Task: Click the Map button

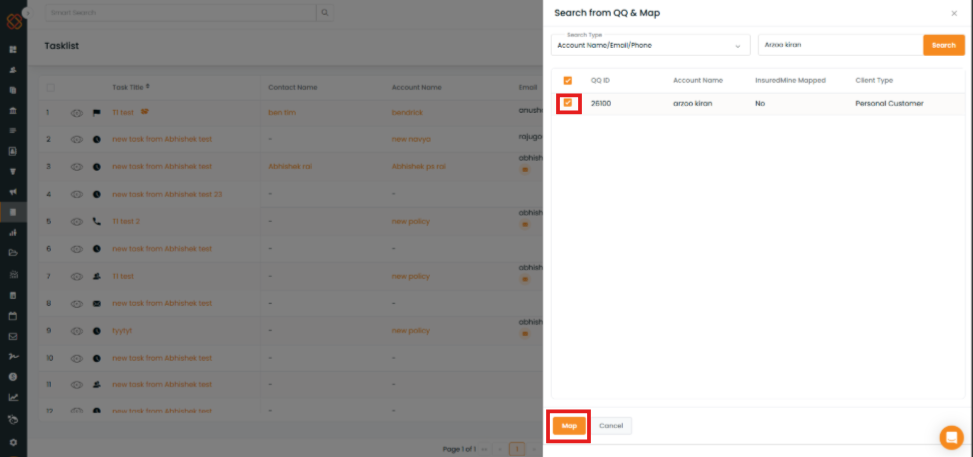Action: click(569, 426)
